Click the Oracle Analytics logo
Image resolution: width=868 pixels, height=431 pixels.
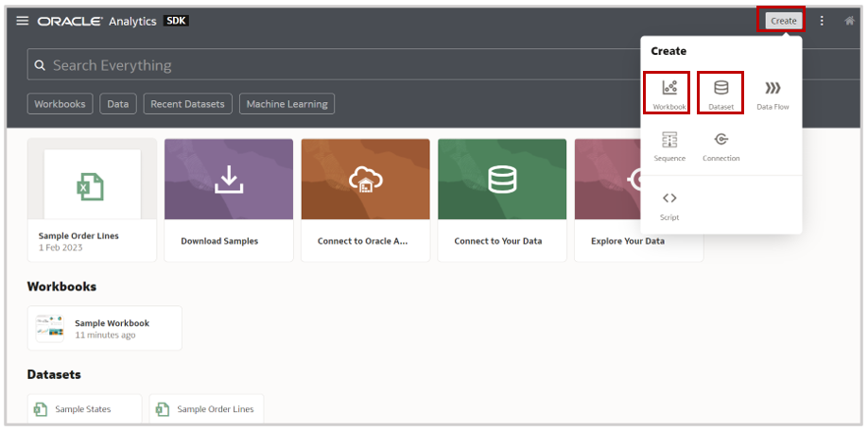[96, 21]
